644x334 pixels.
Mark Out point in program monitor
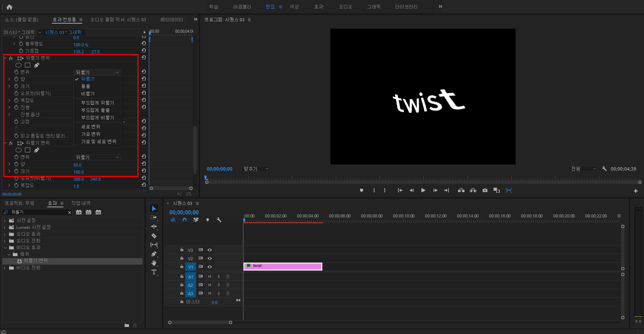click(x=385, y=190)
